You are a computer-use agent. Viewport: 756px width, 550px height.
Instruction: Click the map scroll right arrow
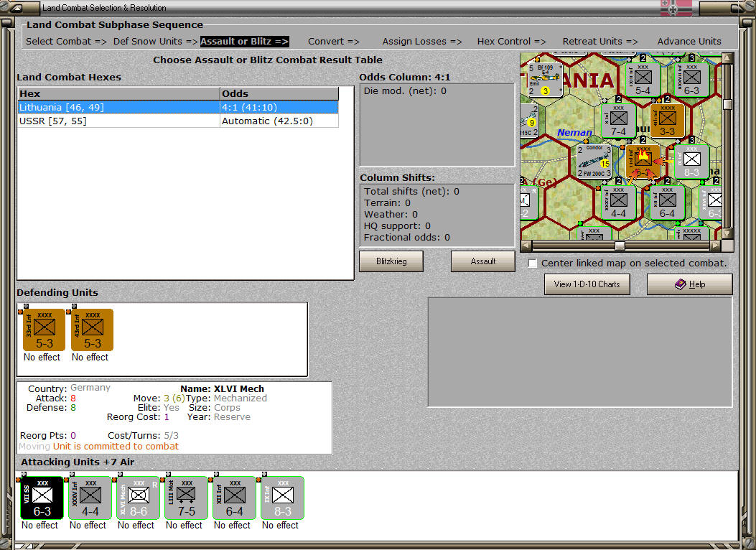click(716, 246)
